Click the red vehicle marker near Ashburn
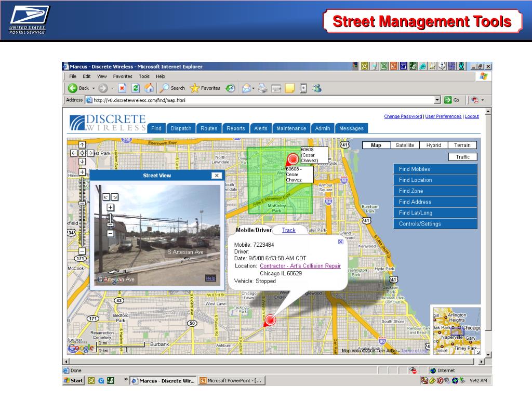The height and width of the screenshot is (399, 532). [270, 320]
